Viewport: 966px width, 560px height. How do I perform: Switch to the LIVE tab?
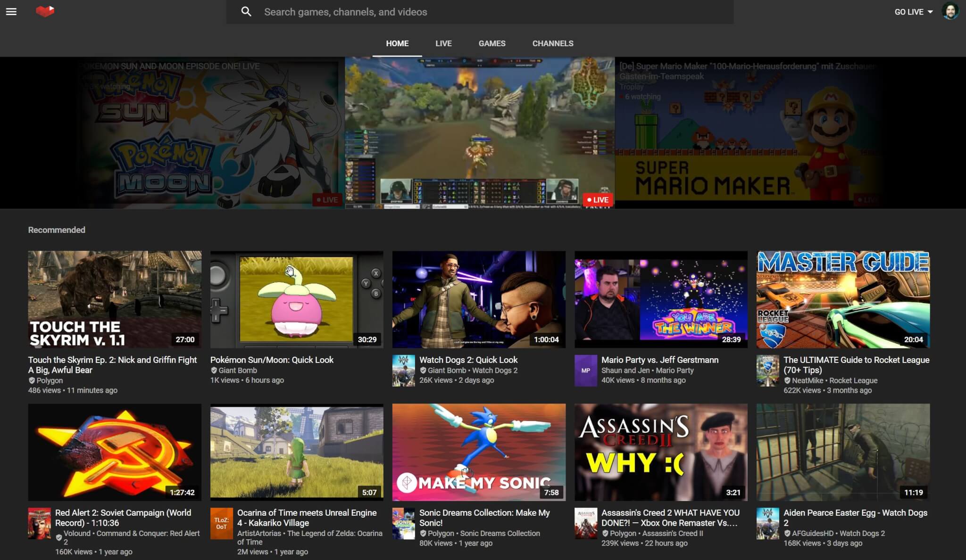[443, 43]
